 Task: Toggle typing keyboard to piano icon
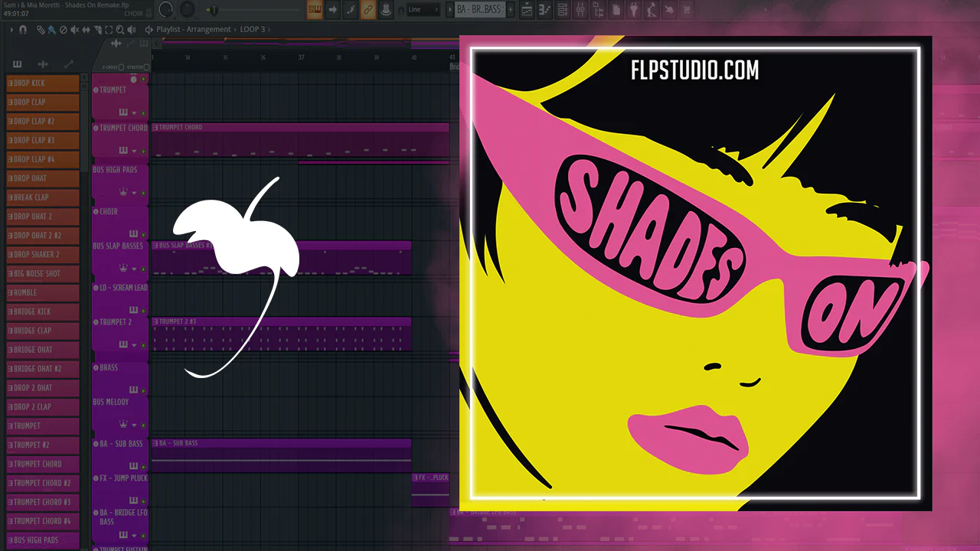pos(315,9)
